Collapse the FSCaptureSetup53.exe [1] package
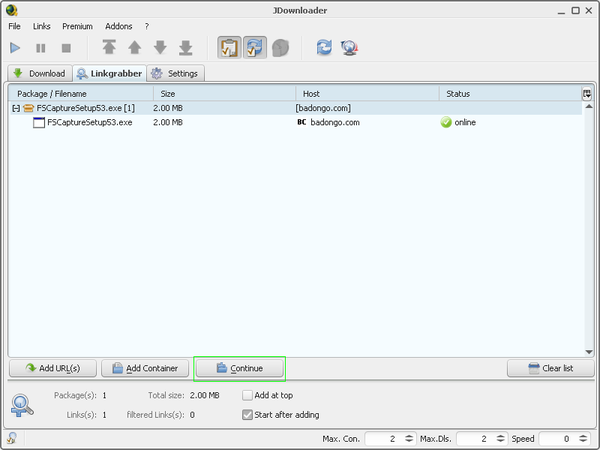This screenshot has height=450, width=600. coord(16,108)
